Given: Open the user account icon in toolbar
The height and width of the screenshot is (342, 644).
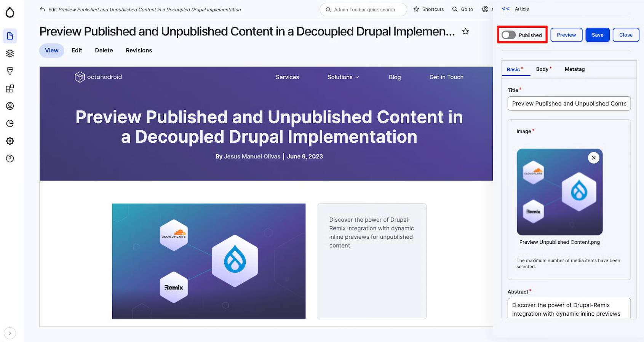Looking at the screenshot, I should click(x=485, y=9).
